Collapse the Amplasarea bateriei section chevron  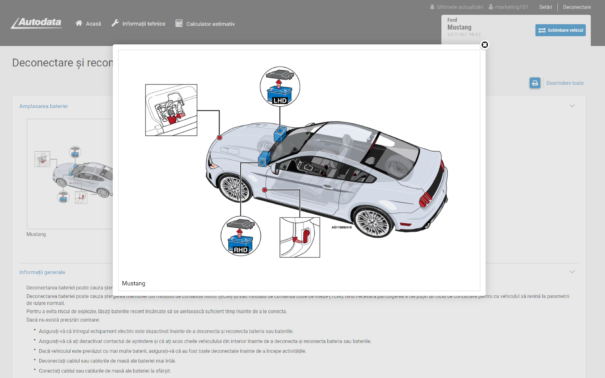(572, 106)
